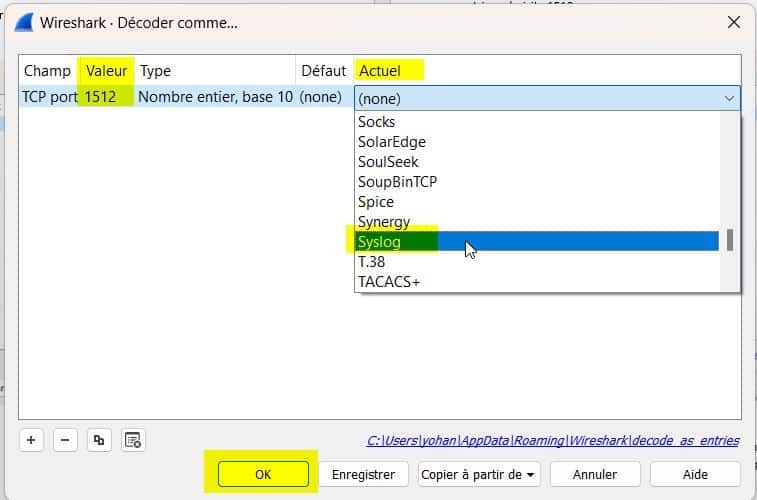The width and height of the screenshot is (757, 500).
Task: Click the Annuler button
Action: [x=595, y=474]
